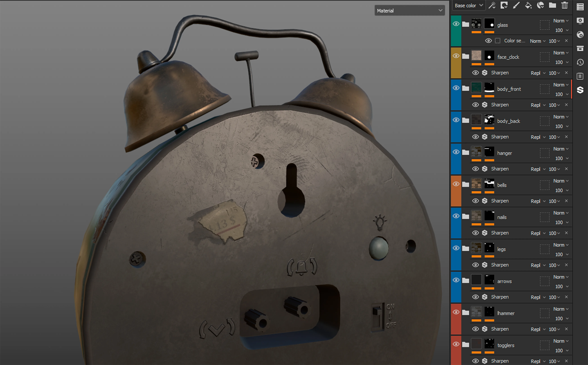The width and height of the screenshot is (588, 365).
Task: Open the History clock icon
Action: tap(580, 62)
